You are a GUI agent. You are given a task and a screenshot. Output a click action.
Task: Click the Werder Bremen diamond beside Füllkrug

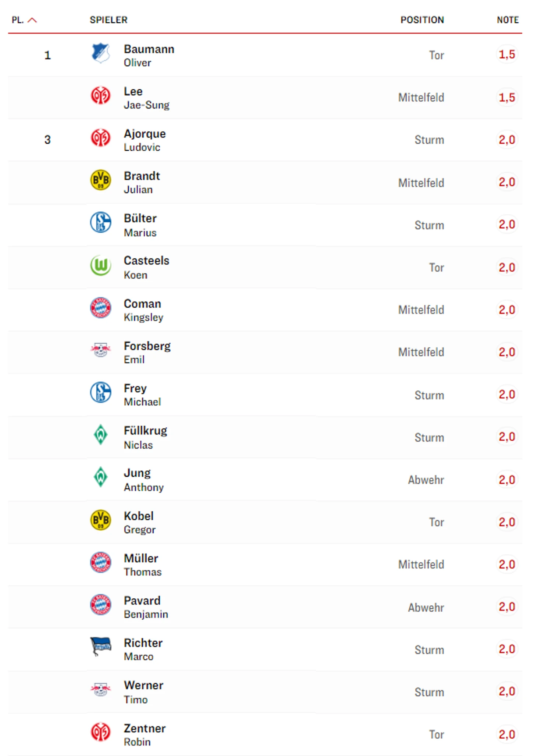tap(100, 434)
